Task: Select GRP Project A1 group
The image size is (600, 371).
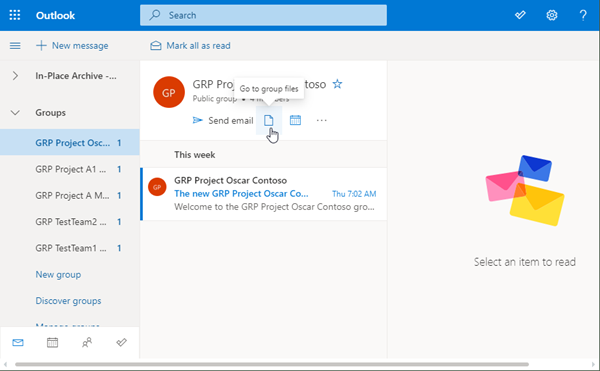Action: 70,169
